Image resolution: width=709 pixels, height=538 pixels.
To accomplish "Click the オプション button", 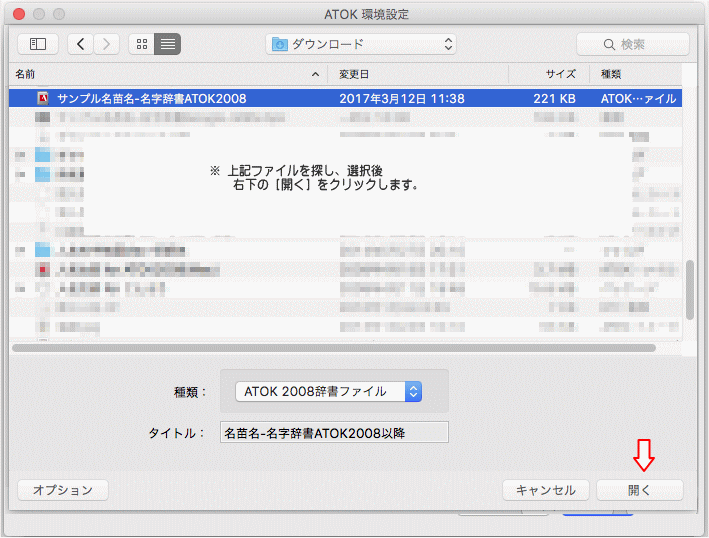I will click(63, 490).
